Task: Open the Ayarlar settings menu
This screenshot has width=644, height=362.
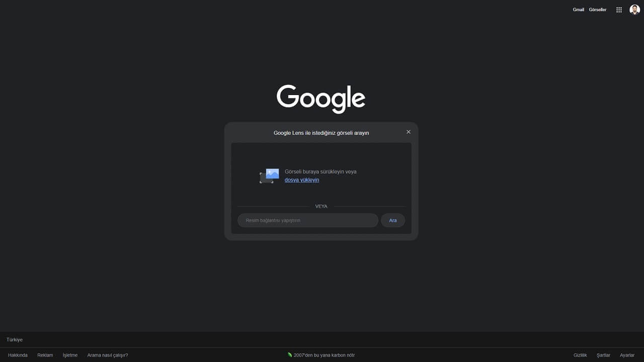Action: pos(627,355)
